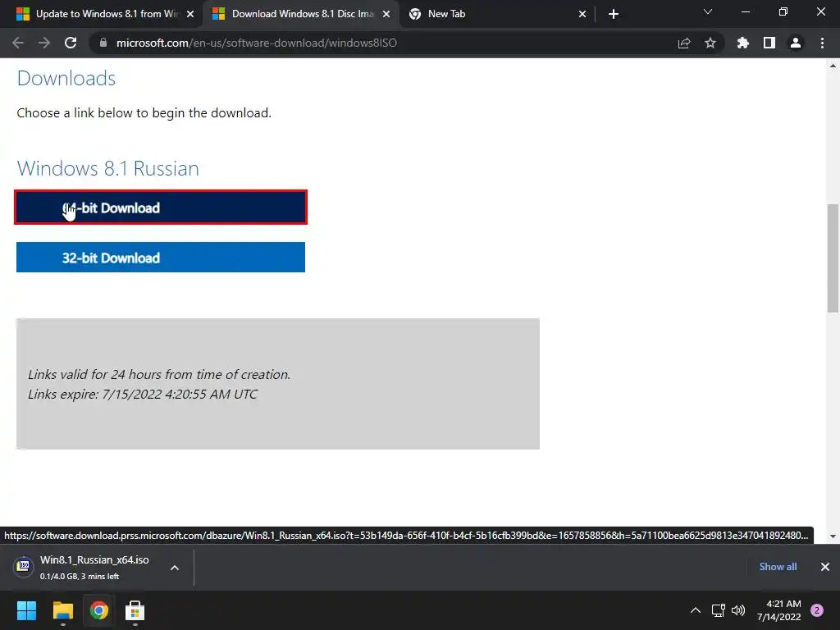Show hidden system tray icons
The image size is (840, 630).
pos(696,610)
